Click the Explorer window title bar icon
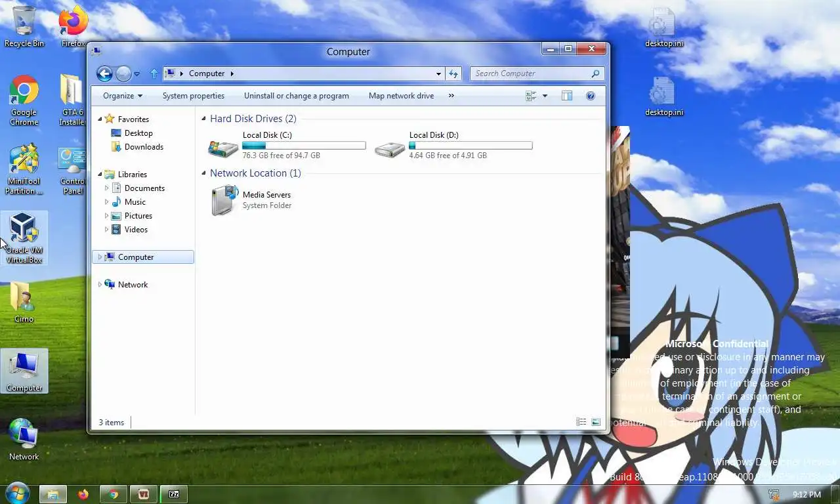 (x=97, y=51)
